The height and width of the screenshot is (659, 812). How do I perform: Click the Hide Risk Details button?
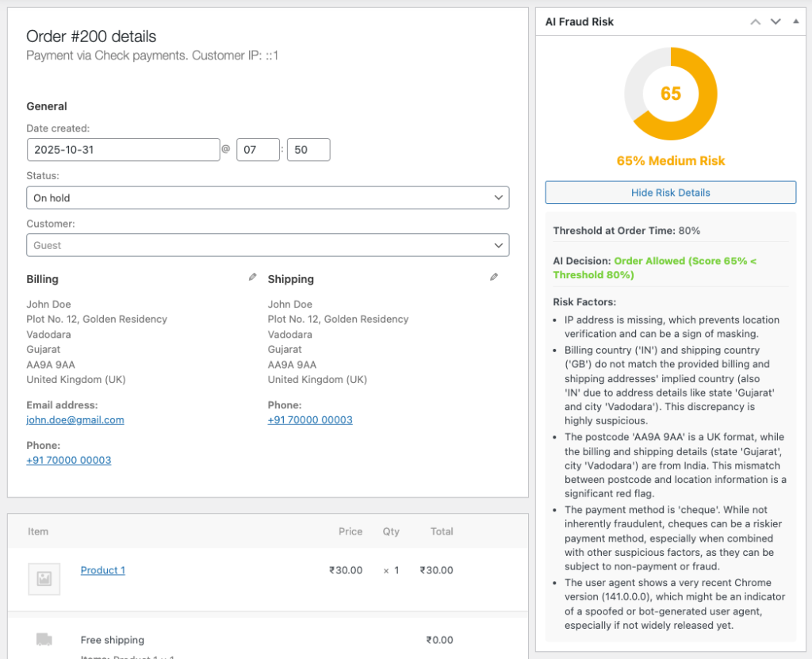click(x=670, y=193)
